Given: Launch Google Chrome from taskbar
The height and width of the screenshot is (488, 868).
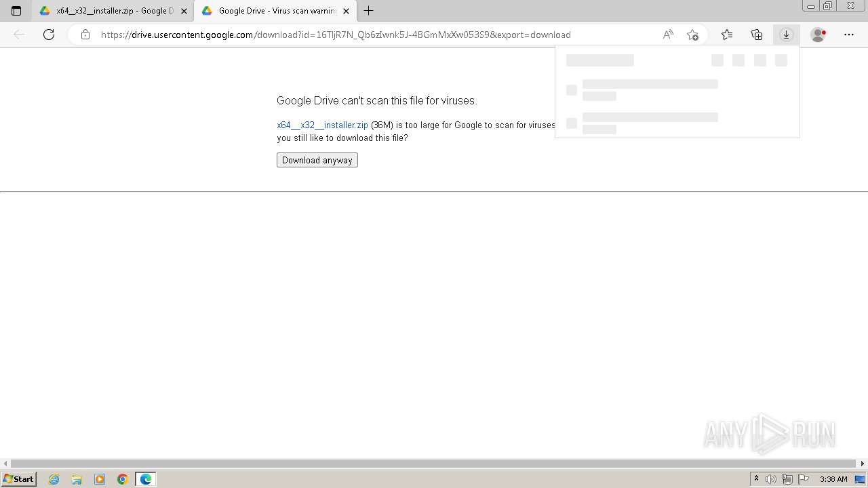Looking at the screenshot, I should 123,479.
